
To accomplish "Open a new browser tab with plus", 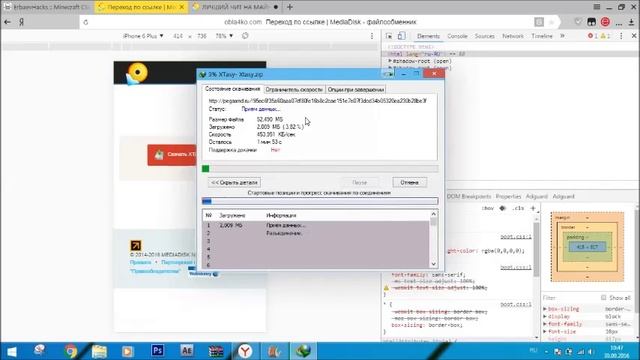I will (x=290, y=7).
